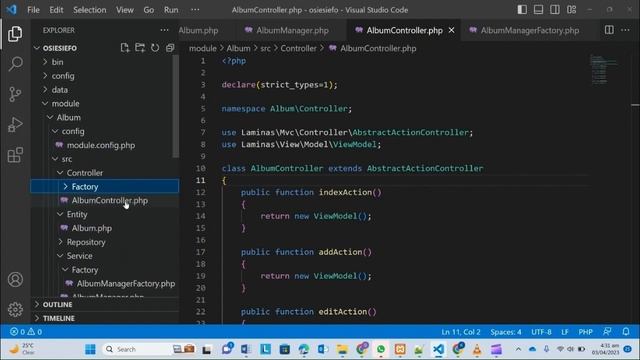Screen dimensions: 640x360
Task: Expand the Repository folder
Action: [x=86, y=242]
